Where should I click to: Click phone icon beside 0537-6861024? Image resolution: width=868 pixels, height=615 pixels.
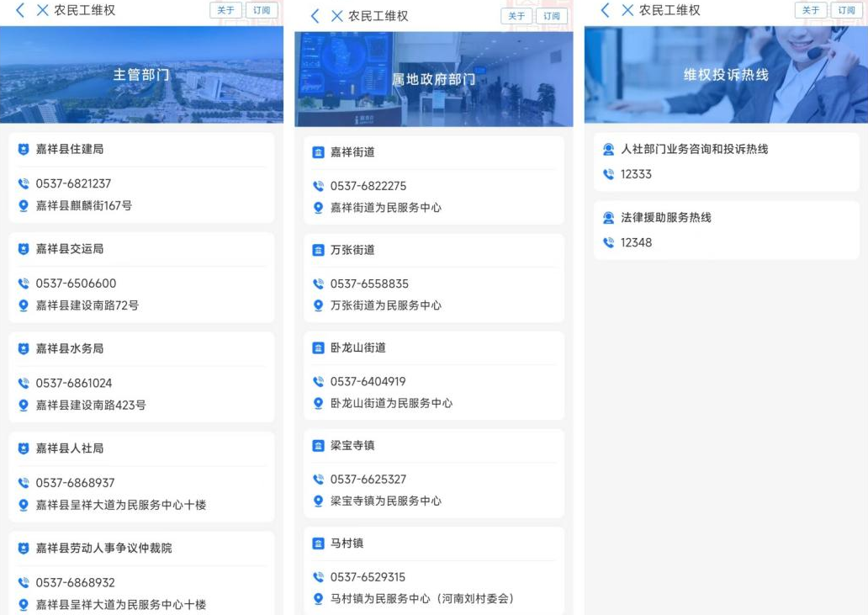coord(24,383)
